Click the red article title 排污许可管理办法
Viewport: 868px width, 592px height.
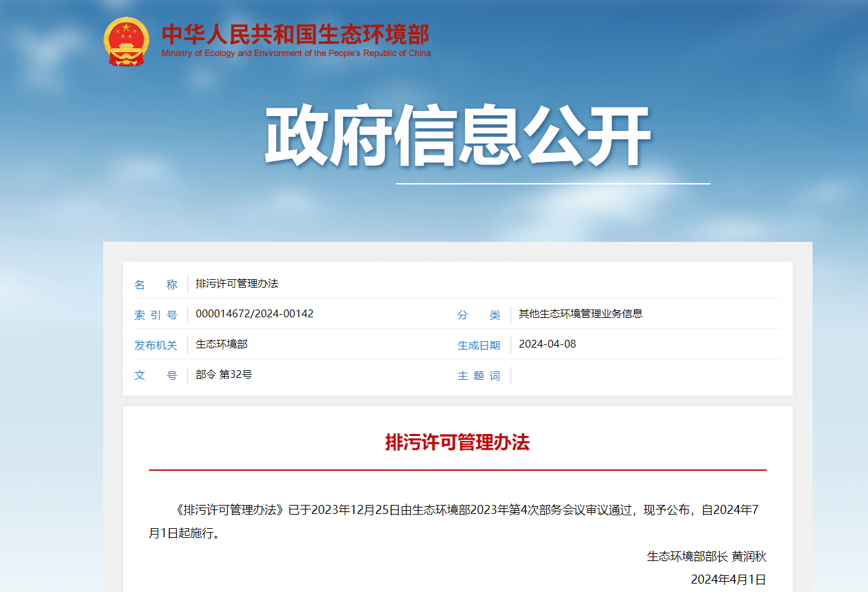[x=457, y=442]
